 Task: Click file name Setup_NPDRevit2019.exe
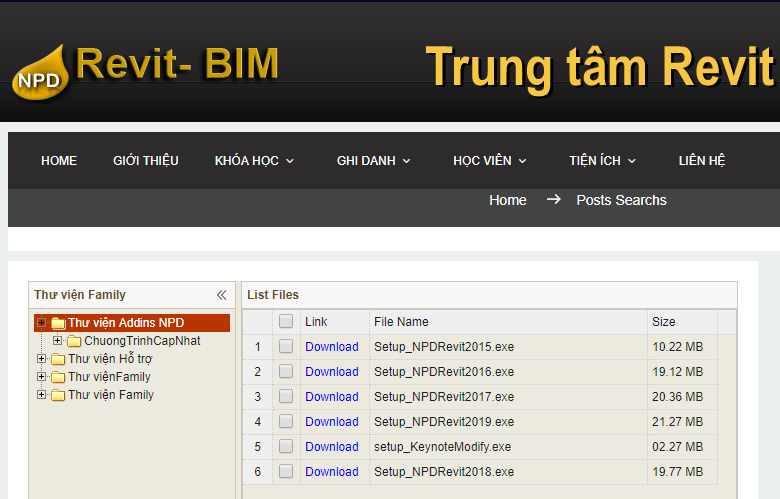coord(444,421)
